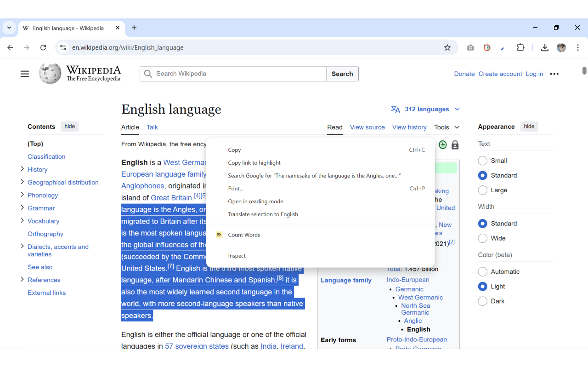Open new tab plus button
588x368 pixels.
[134, 28]
